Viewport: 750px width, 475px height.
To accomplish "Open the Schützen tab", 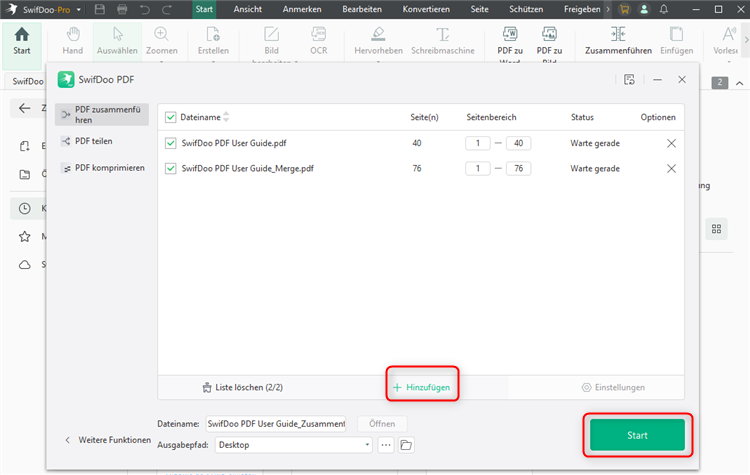I will pos(526,9).
